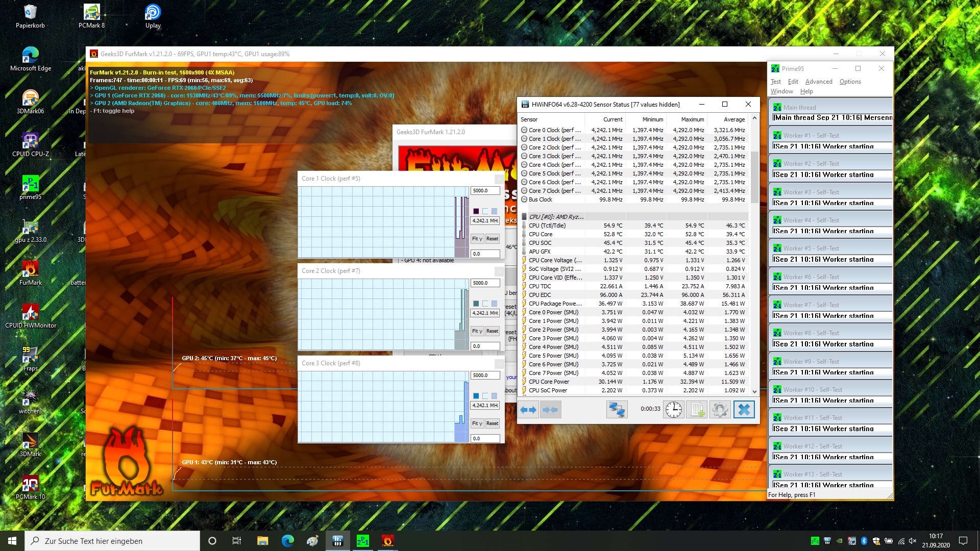This screenshot has height=551, width=980.
Task: Pick teal line color in Core 2 graph
Action: pyautogui.click(x=476, y=304)
